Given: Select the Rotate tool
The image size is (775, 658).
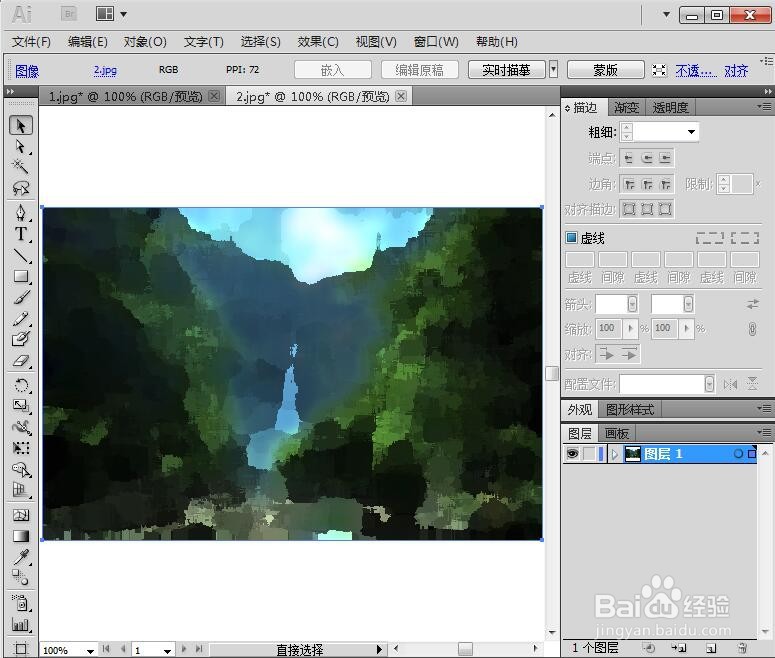Looking at the screenshot, I should click(x=21, y=385).
